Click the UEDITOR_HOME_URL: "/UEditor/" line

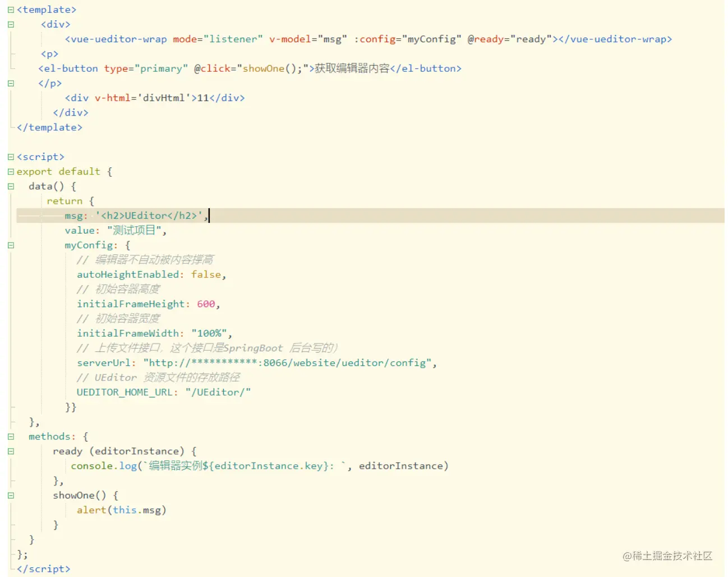164,392
